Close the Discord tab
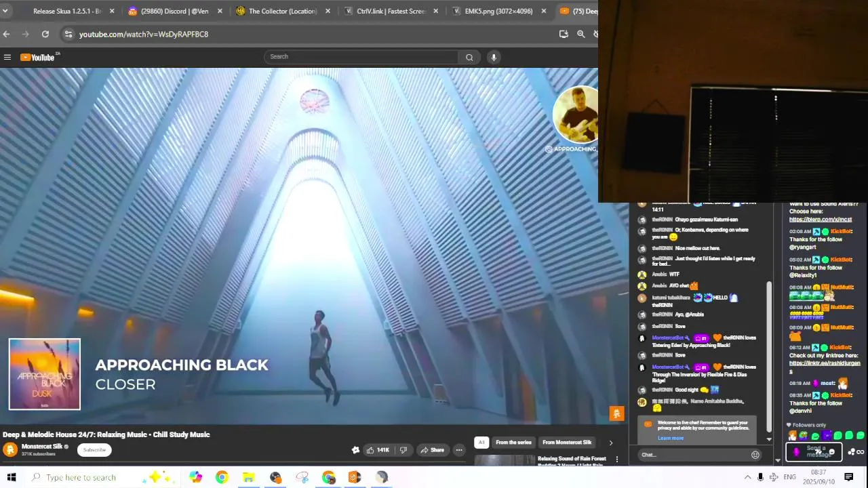Viewport: 868px width, 488px height. point(220,11)
